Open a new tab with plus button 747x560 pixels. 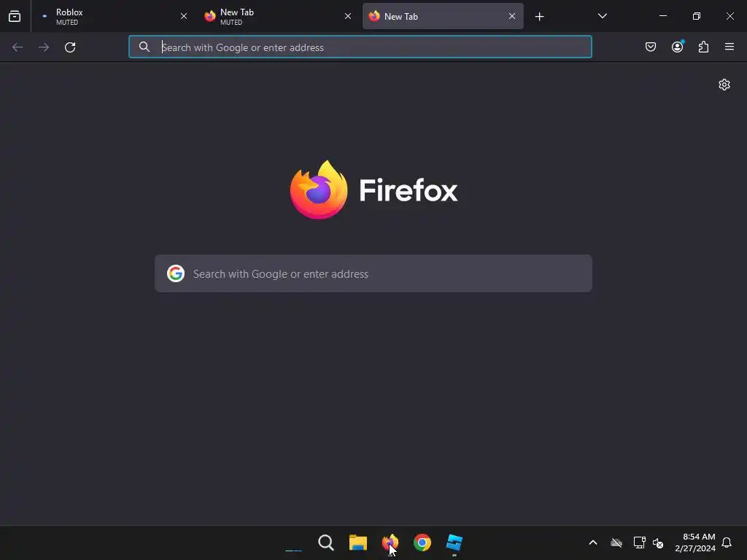539,17
